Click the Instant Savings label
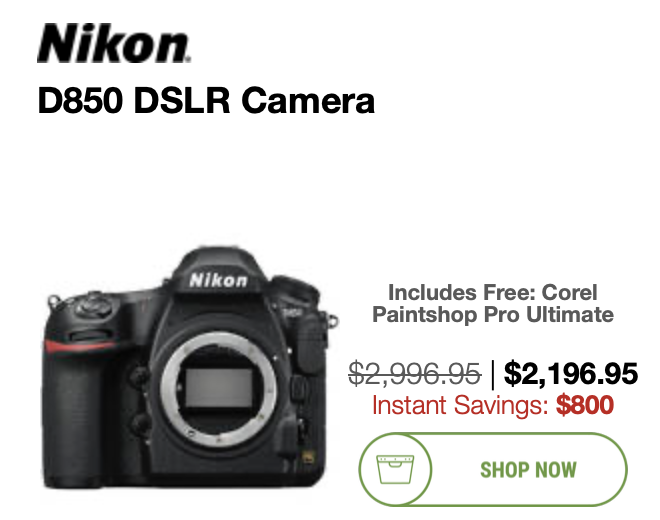The width and height of the screenshot is (660, 520). (x=460, y=405)
